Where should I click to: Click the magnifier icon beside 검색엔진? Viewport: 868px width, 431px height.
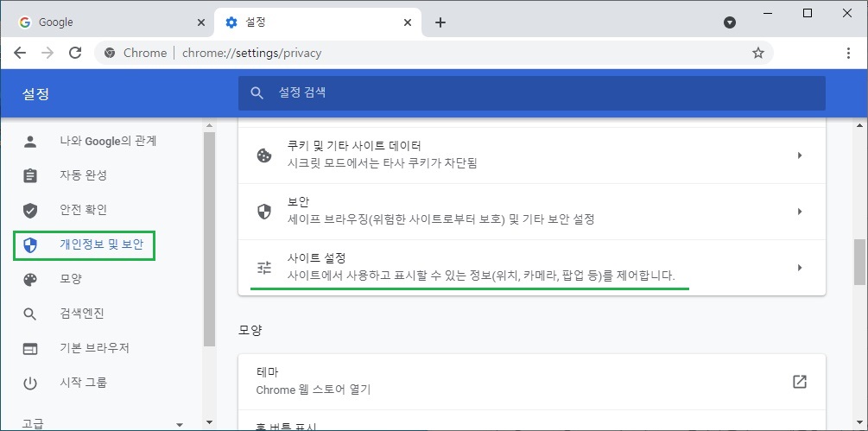click(30, 314)
